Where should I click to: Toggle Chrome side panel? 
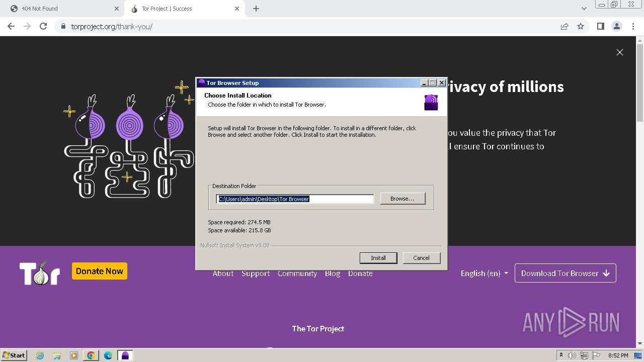tap(600, 26)
